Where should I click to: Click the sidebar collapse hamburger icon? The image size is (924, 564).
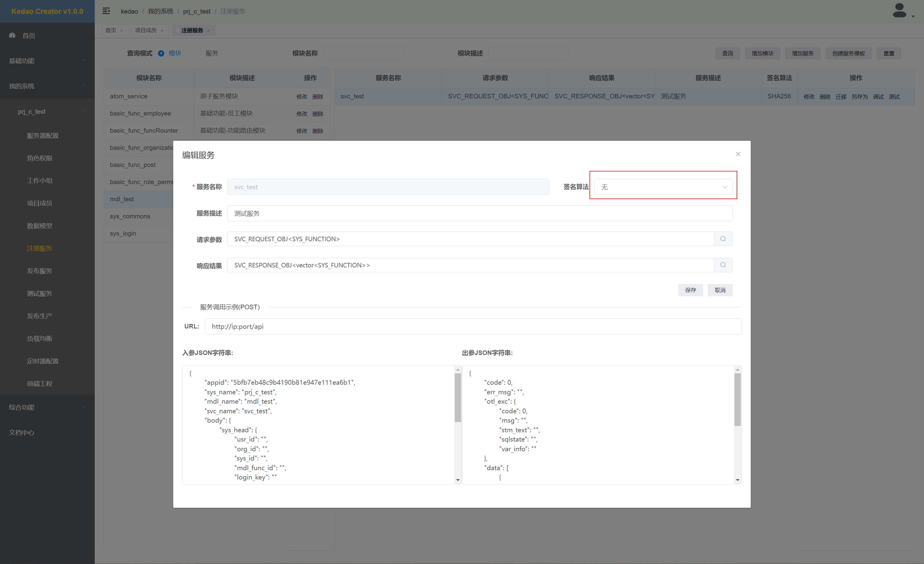(106, 11)
